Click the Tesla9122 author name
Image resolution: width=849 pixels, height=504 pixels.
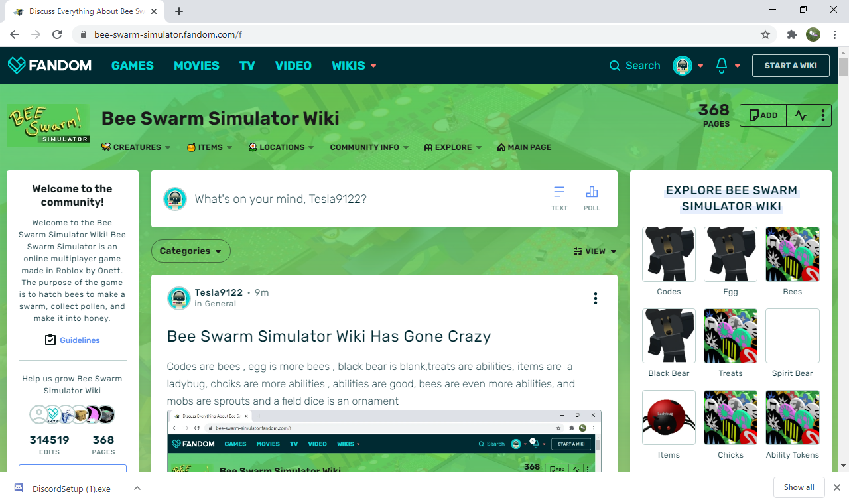click(219, 292)
